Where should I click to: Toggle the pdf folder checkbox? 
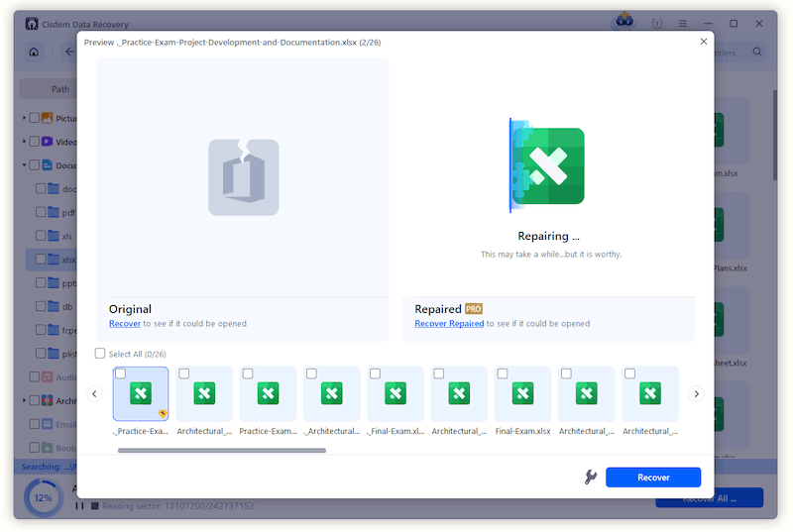pyautogui.click(x=41, y=212)
